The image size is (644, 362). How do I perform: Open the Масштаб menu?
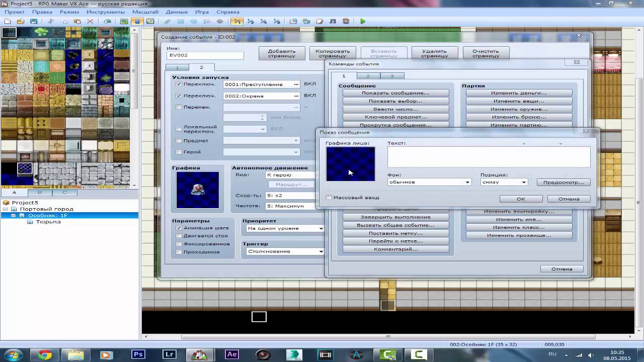click(x=145, y=12)
